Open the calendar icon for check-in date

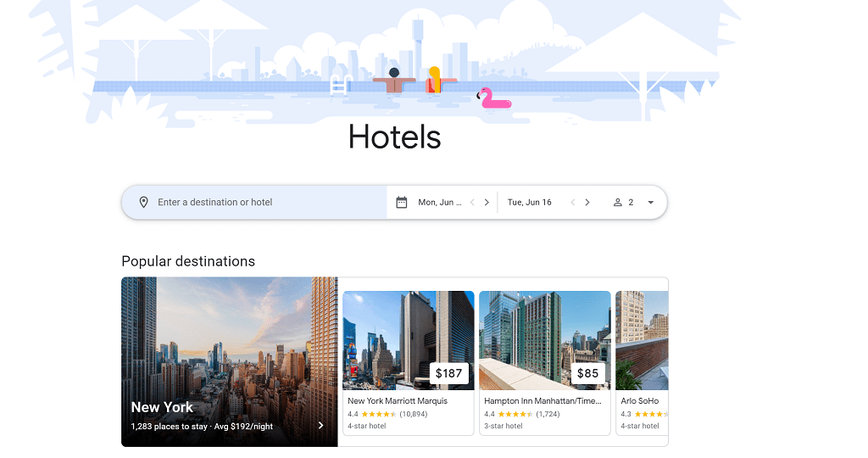coord(402,202)
